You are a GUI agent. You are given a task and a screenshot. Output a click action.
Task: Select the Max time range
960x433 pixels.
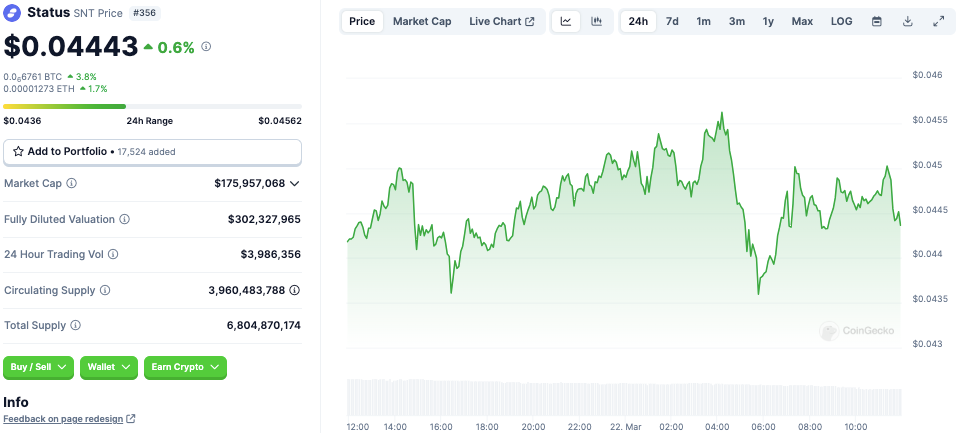(x=802, y=21)
